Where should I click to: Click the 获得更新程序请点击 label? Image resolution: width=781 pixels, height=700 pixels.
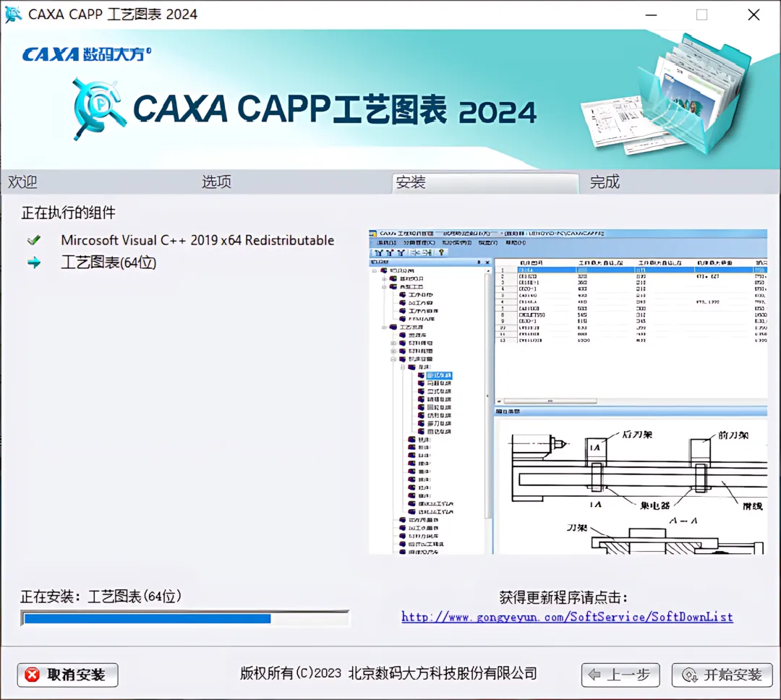point(563,597)
